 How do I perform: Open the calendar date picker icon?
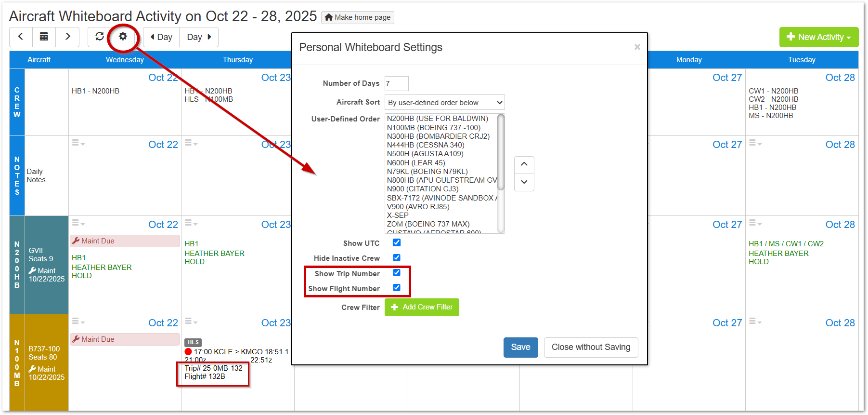(44, 37)
